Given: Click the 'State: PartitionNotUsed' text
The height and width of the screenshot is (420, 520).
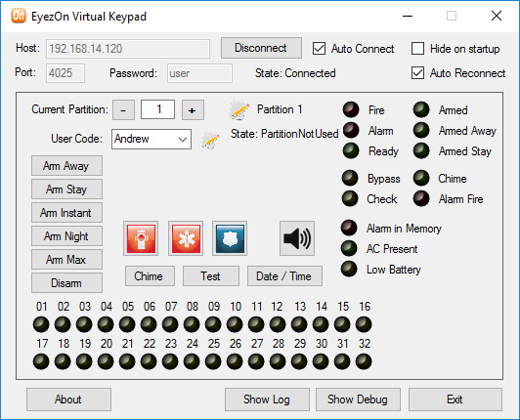Looking at the screenshot, I should pyautogui.click(x=284, y=134).
